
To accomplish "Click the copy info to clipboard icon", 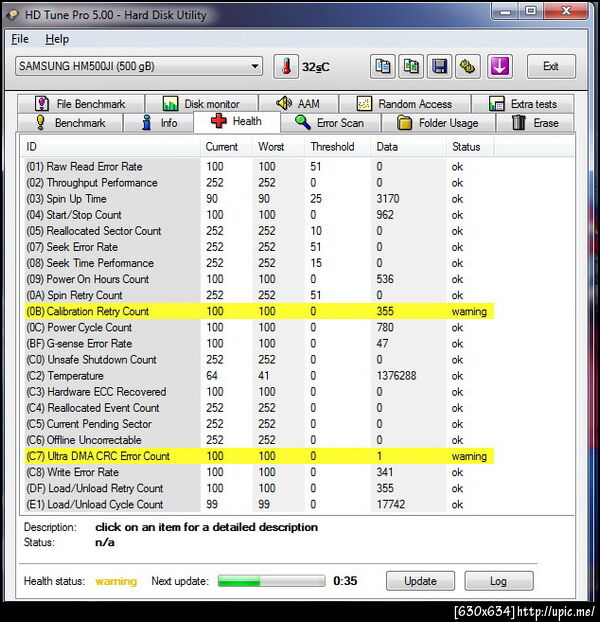I will pos(382,67).
